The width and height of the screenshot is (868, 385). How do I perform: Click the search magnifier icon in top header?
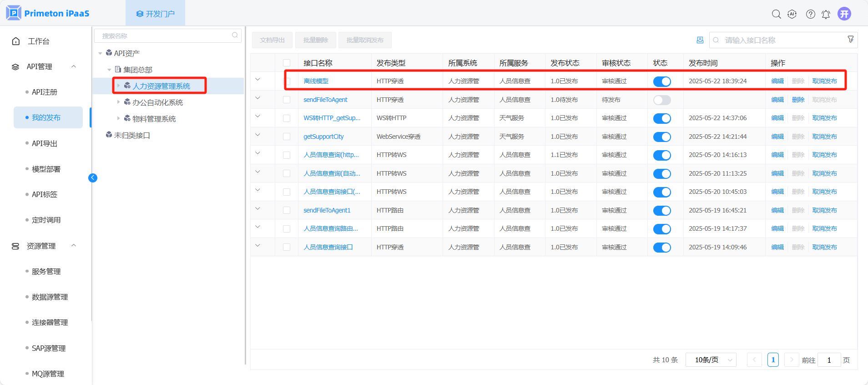[x=776, y=14]
